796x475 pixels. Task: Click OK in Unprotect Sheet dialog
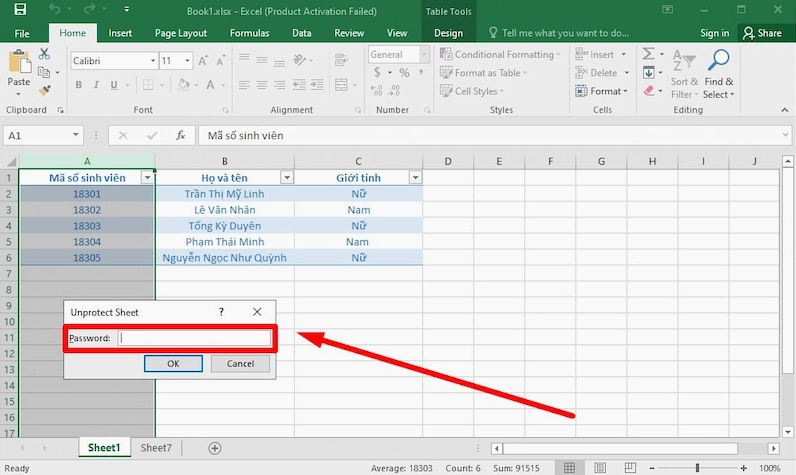point(173,363)
